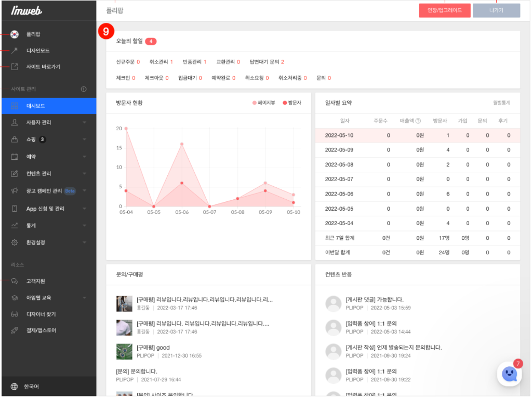Open the first 구매평 review thumbnail
532x398 pixels.
point(125,305)
